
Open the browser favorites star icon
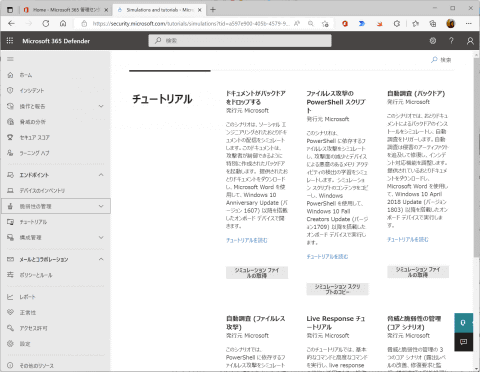pos(415,23)
